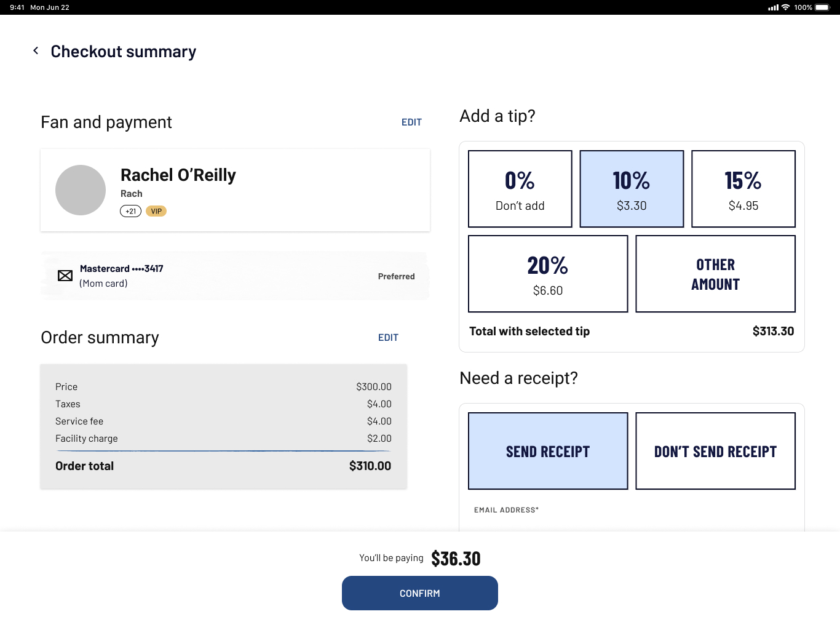This screenshot has width=840, height=630.
Task: Choose the 15% tip of $4.95
Action: click(743, 189)
